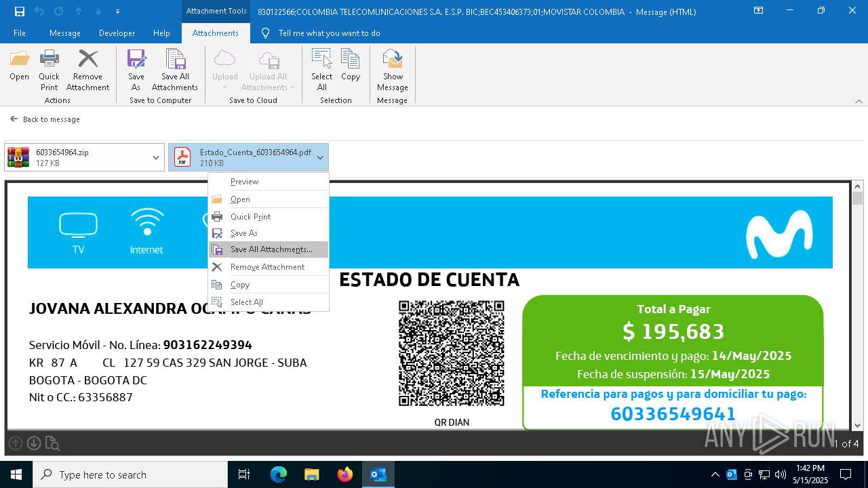868x488 pixels.
Task: Click the payment reference 60336549641
Action: (x=673, y=414)
